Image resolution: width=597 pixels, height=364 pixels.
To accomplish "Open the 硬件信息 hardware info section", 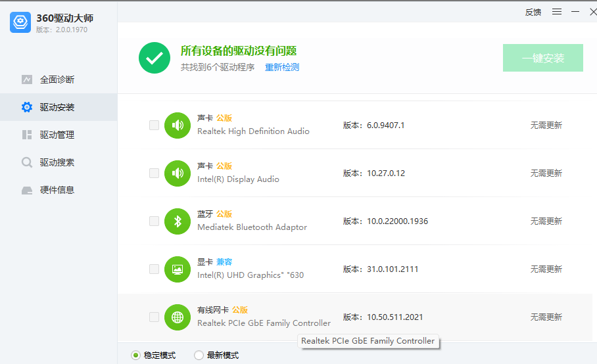I will pos(59,190).
